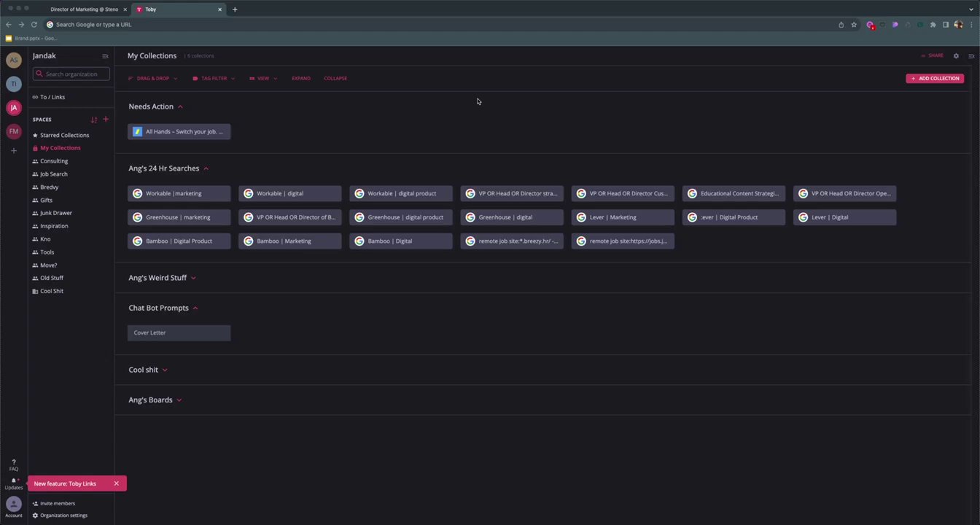Image resolution: width=980 pixels, height=525 pixels.
Task: Click the Add Collection button
Action: tap(935, 78)
